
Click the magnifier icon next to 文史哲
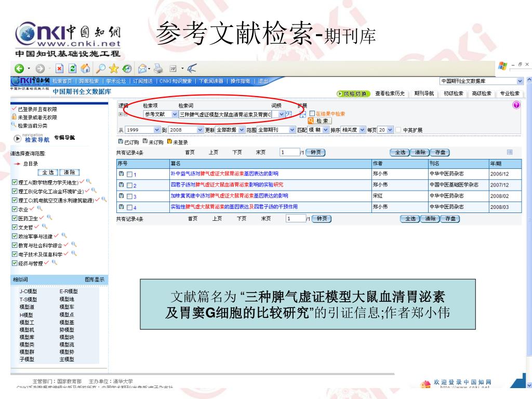45,227
